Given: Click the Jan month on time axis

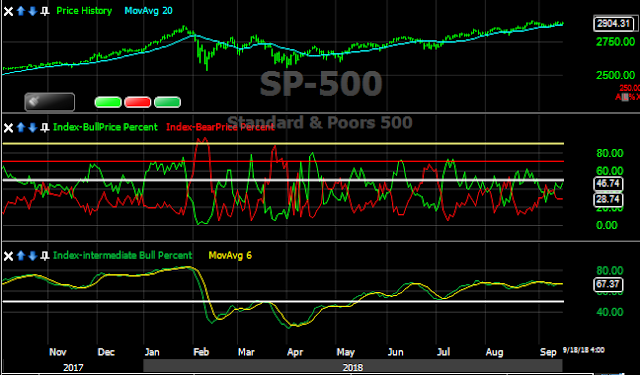Looking at the screenshot, I should [x=152, y=352].
